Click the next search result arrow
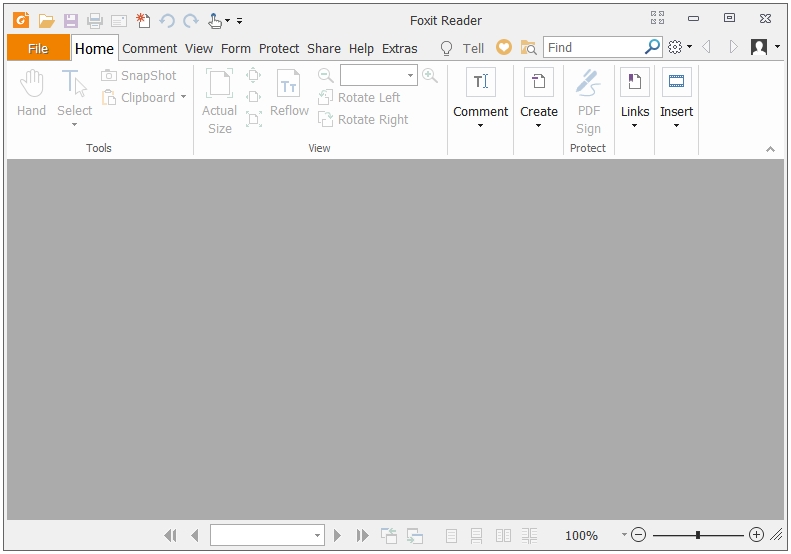 coord(733,47)
